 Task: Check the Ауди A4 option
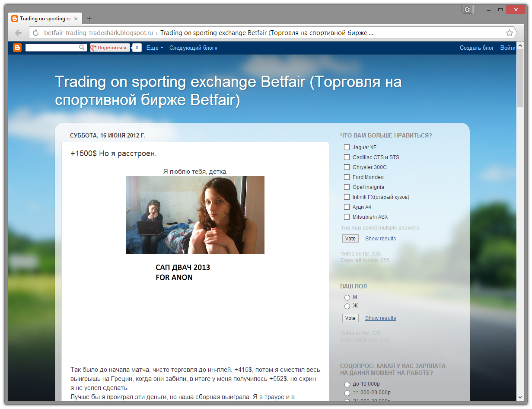(347, 207)
